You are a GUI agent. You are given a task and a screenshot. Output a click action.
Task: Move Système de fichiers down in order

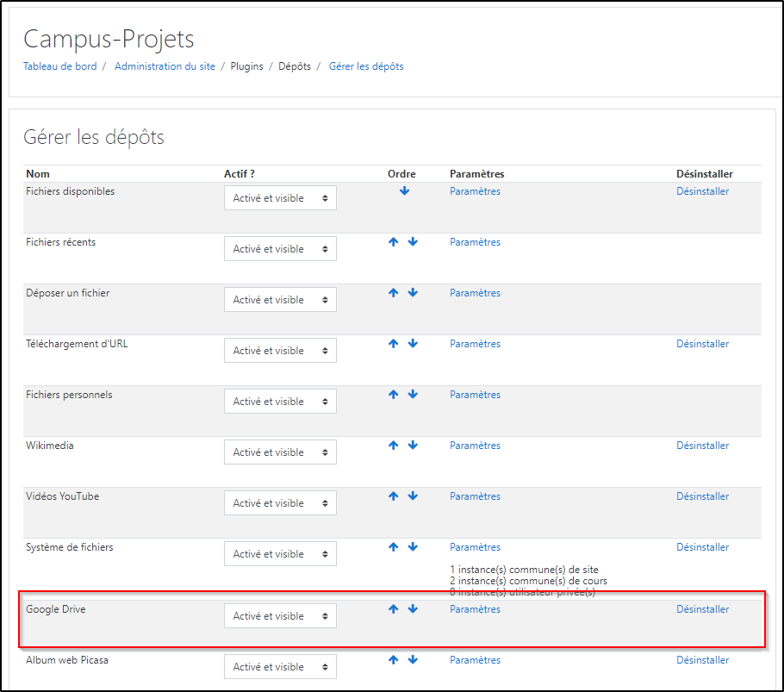pos(413,547)
